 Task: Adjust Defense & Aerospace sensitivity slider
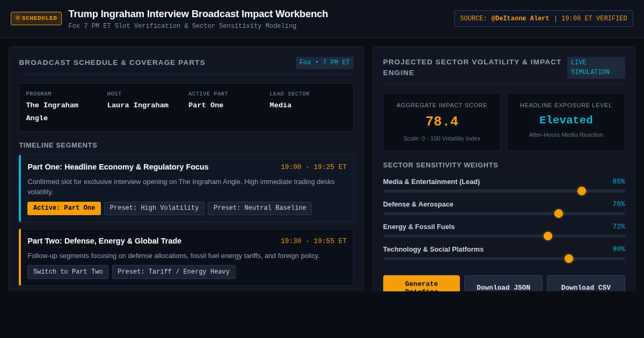504,214
